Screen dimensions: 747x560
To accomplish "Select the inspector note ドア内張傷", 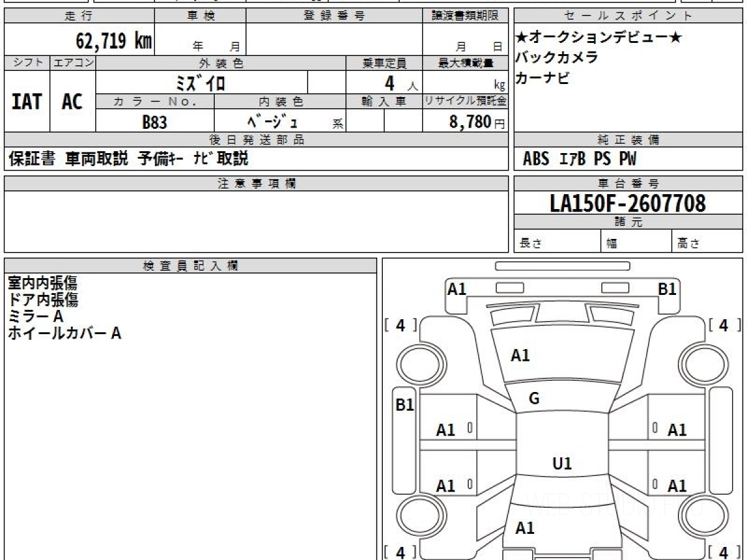I will 43,300.
